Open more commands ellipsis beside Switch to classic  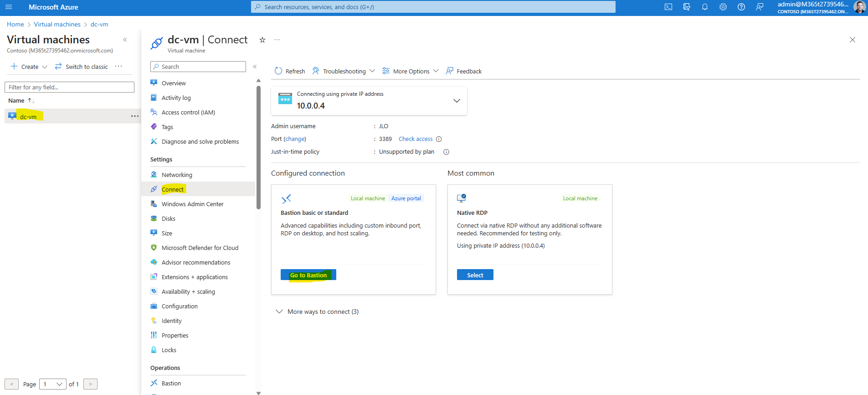(x=118, y=66)
